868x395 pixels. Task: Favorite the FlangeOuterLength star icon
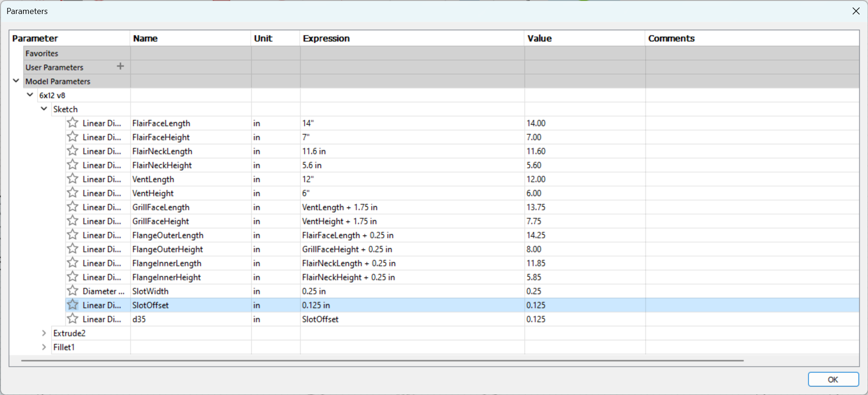pyautogui.click(x=72, y=235)
